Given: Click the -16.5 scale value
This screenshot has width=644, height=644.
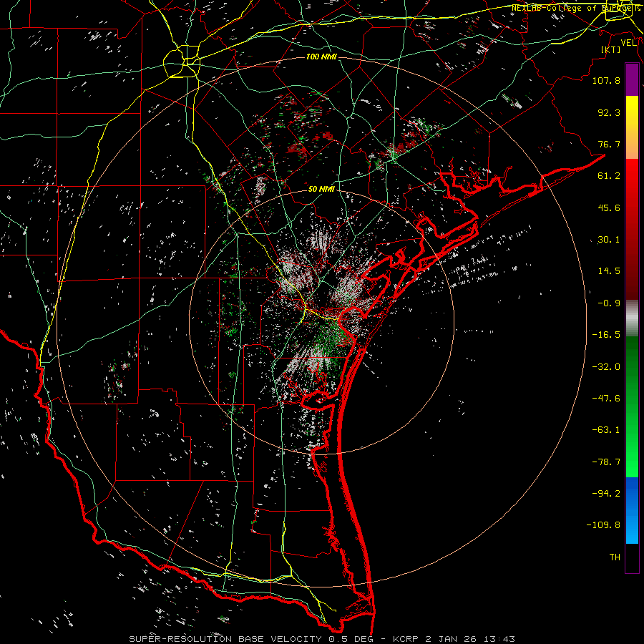Looking at the screenshot, I should point(606,335).
